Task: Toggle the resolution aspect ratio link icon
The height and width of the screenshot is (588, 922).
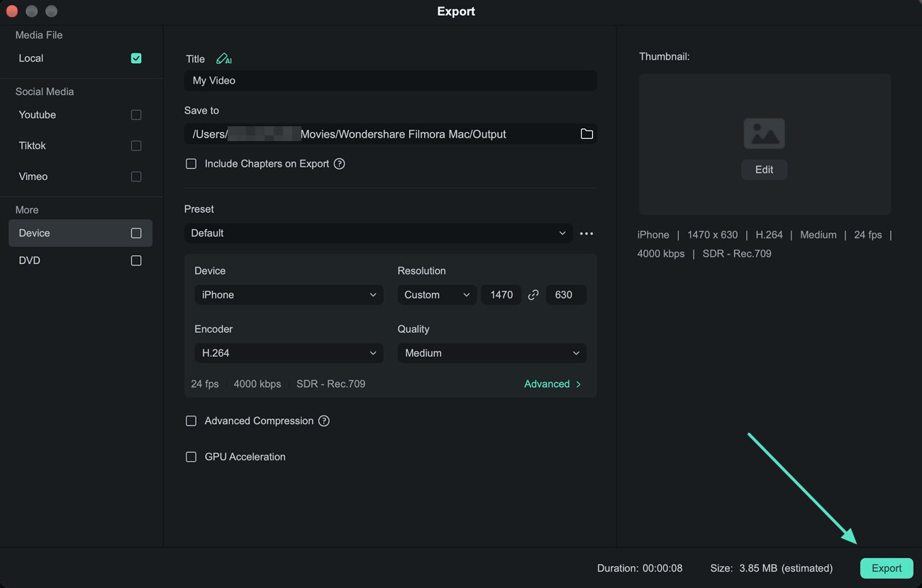Action: (x=533, y=295)
